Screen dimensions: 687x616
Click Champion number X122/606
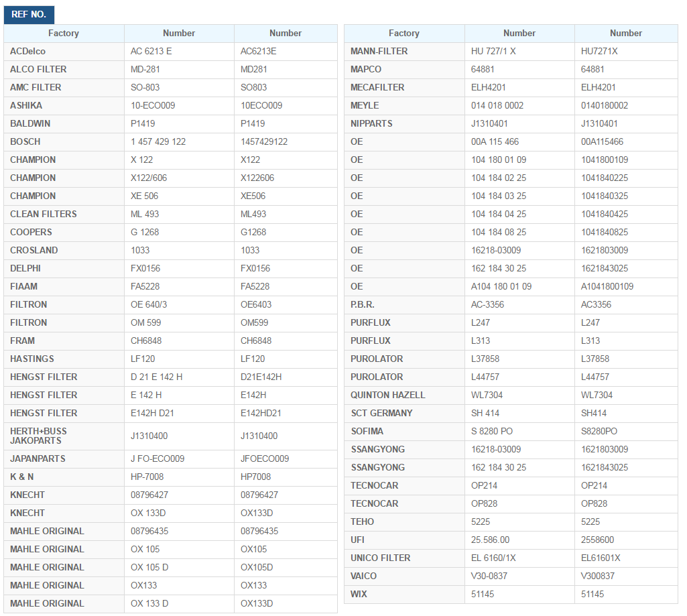click(149, 178)
